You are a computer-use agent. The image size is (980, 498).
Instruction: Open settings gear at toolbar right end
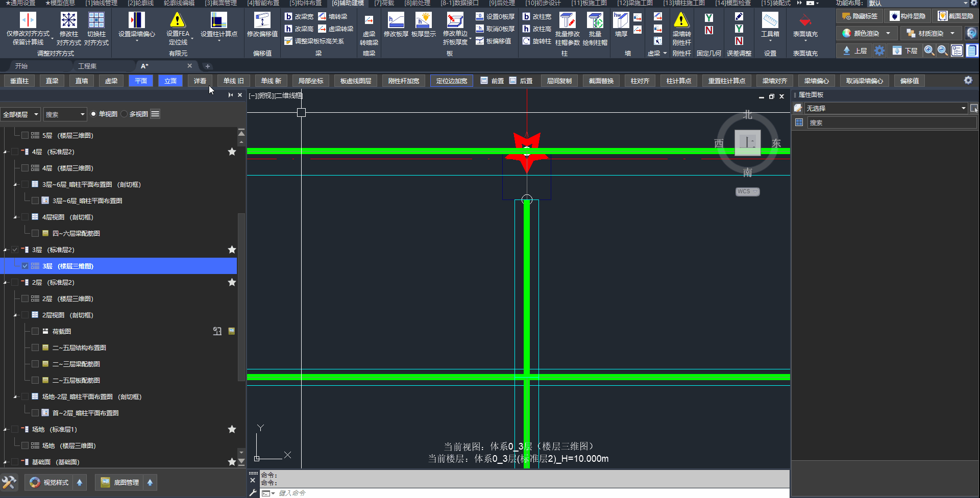coord(968,81)
